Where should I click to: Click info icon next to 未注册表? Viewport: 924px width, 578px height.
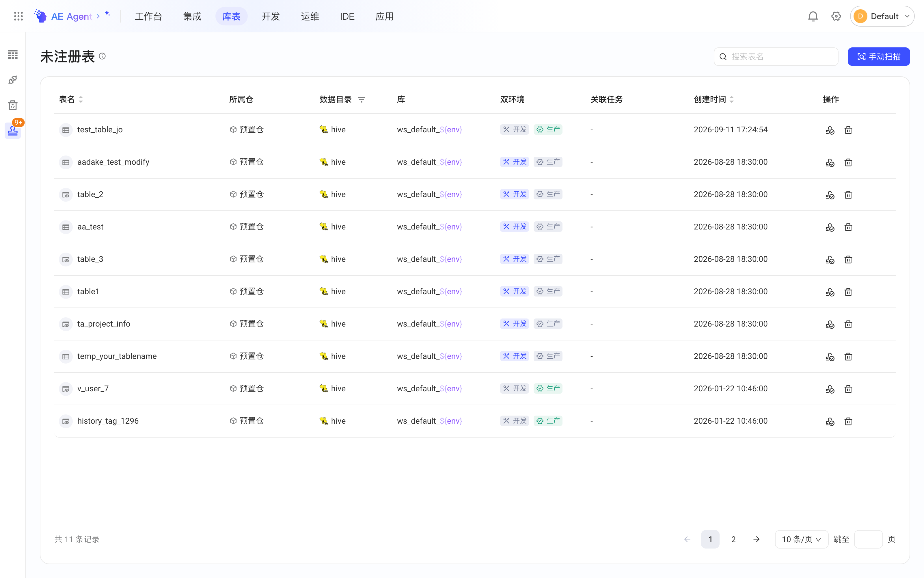pos(102,56)
